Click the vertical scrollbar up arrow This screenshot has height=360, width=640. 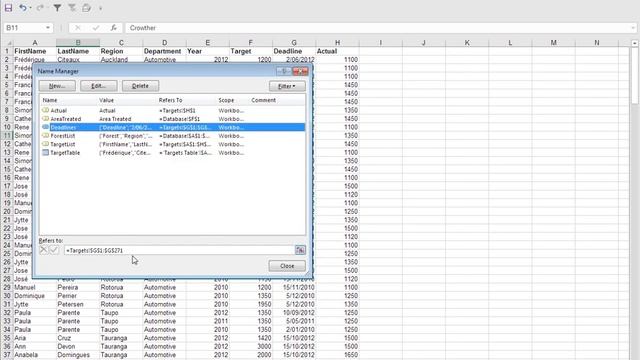pos(634,43)
